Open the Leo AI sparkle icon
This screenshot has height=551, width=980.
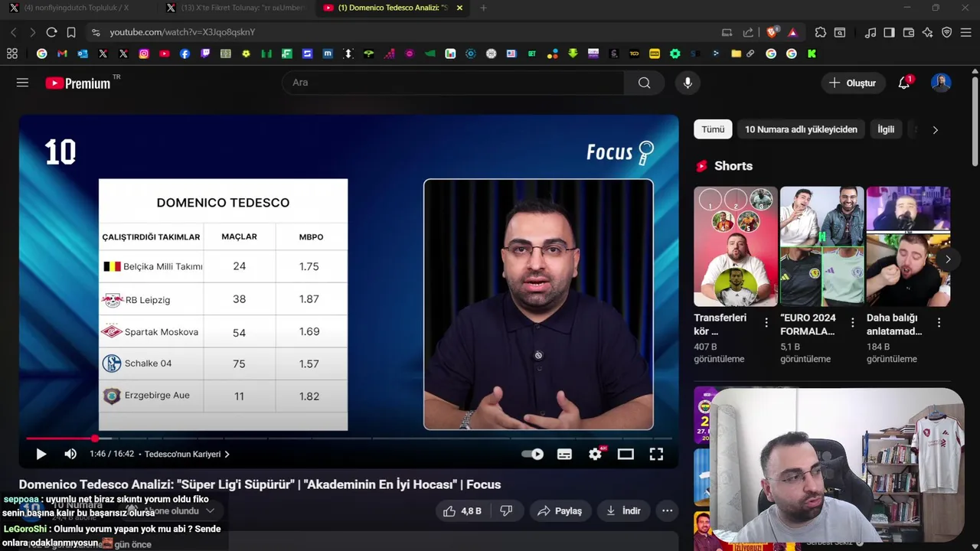pos(927,32)
